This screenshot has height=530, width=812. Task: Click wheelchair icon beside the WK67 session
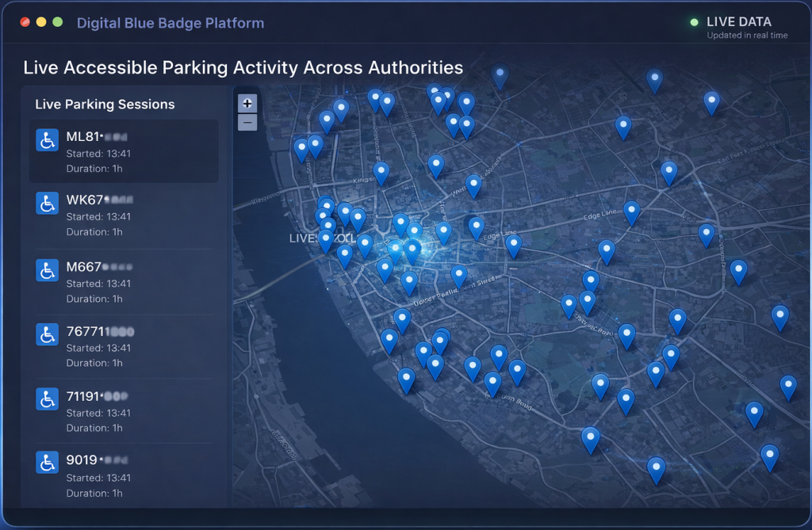pyautogui.click(x=48, y=203)
